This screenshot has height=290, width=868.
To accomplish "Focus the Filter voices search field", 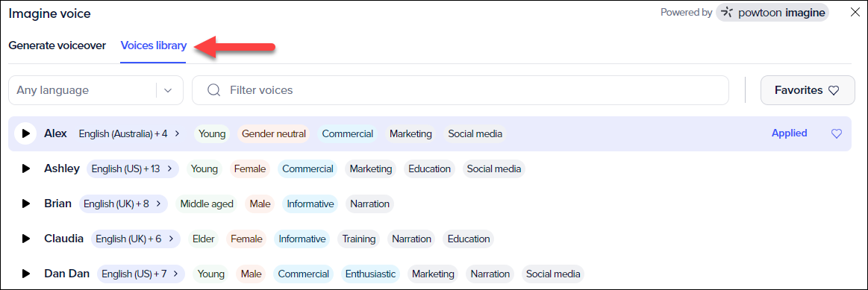I will point(460,90).
